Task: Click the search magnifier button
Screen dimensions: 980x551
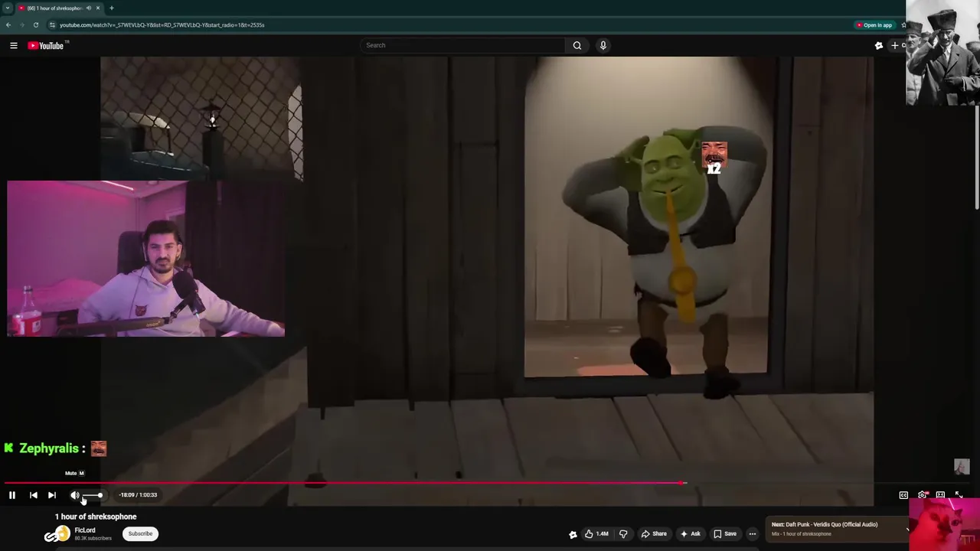Action: [x=577, y=45]
